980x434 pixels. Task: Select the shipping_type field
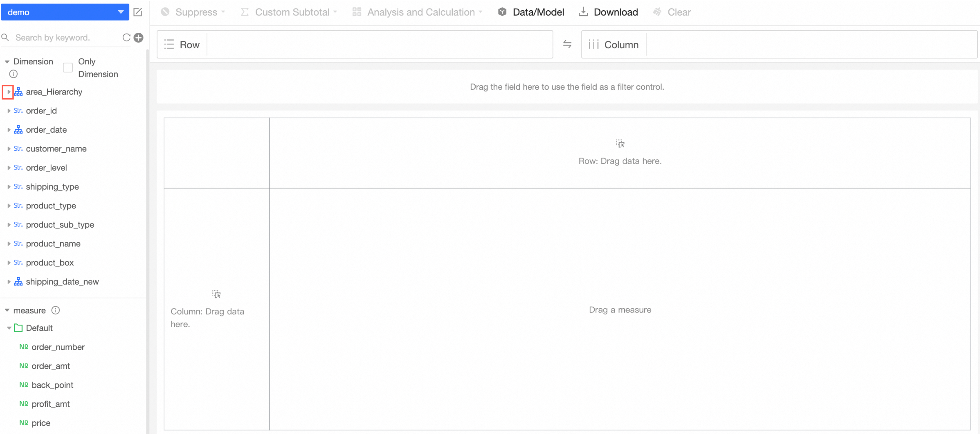point(52,187)
